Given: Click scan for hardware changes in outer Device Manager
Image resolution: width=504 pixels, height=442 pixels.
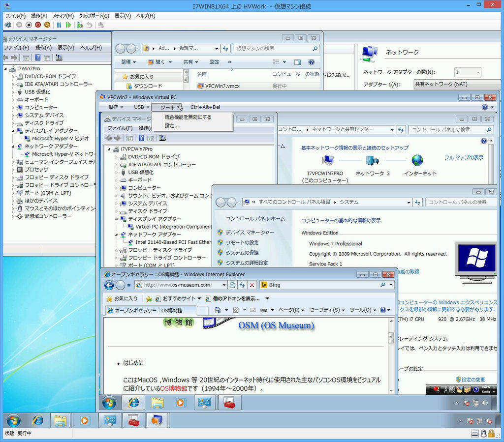Looking at the screenshot, I should coord(59,58).
